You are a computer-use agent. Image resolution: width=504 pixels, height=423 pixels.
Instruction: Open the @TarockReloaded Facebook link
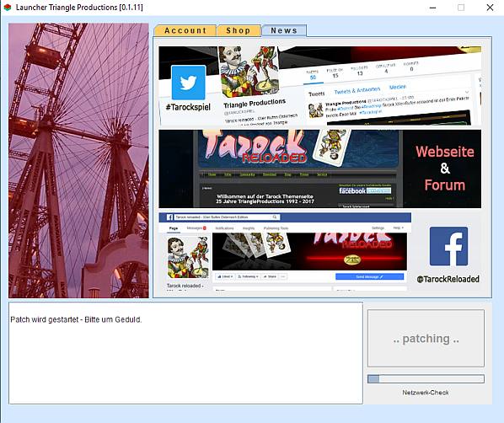point(448,279)
